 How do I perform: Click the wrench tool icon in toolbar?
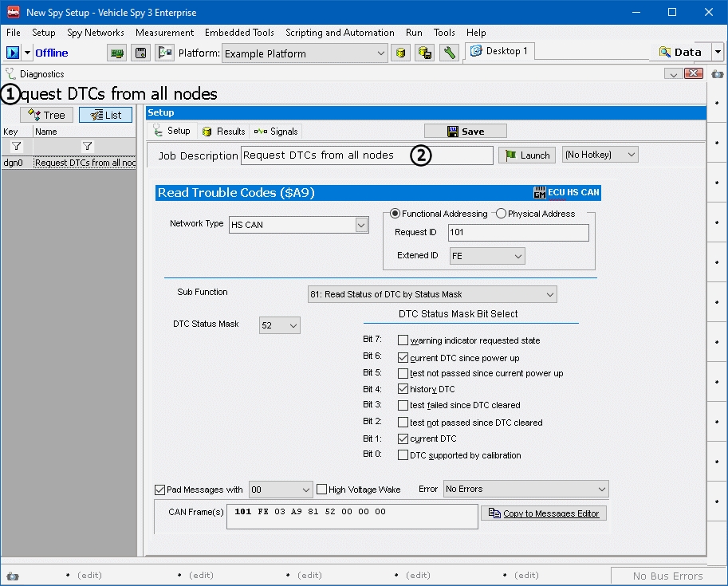[450, 53]
